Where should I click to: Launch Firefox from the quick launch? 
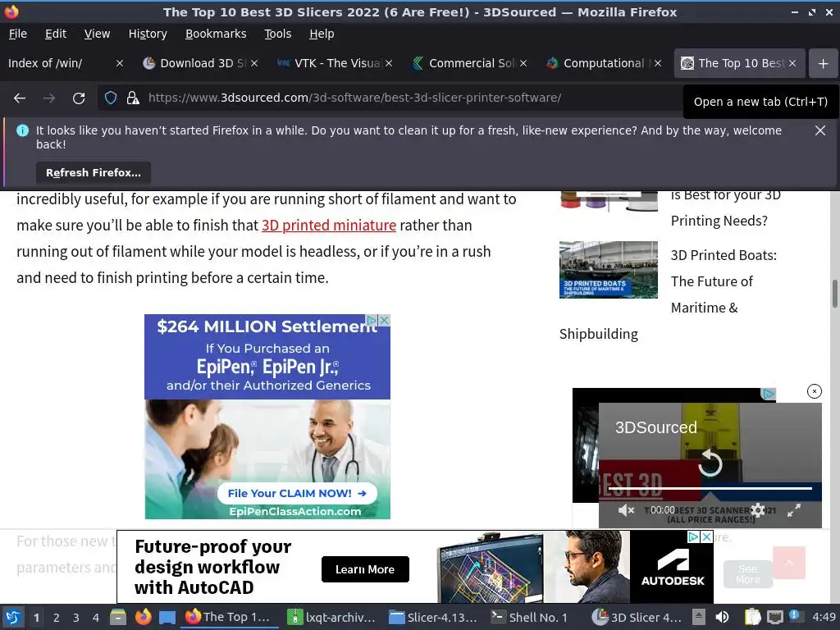pyautogui.click(x=143, y=617)
